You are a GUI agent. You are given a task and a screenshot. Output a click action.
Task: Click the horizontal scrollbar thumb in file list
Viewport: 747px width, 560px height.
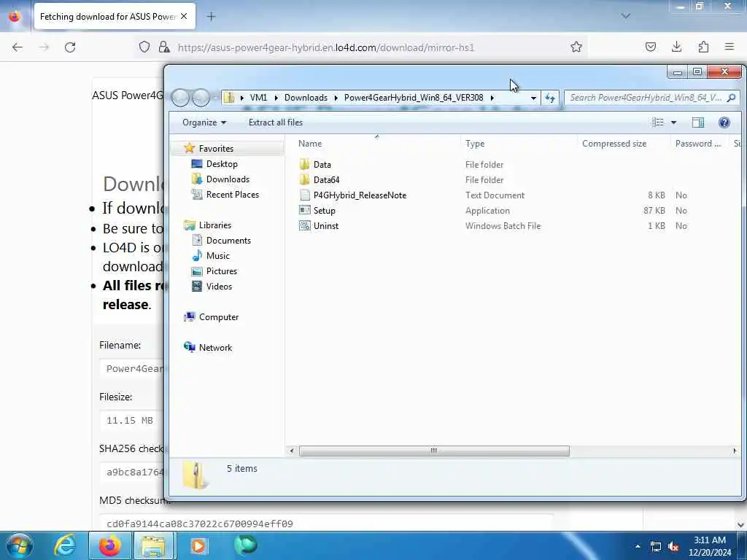[434, 451]
